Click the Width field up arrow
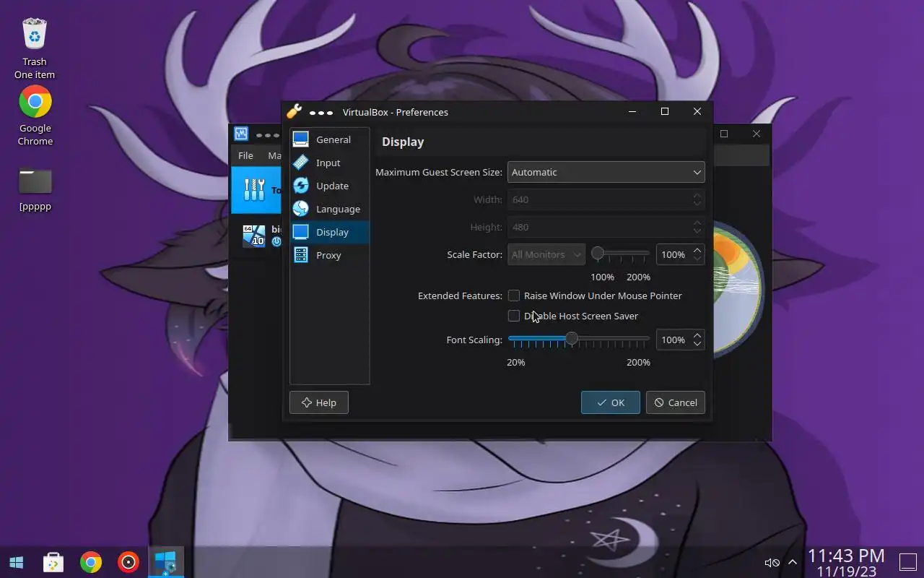Screen dimensions: 924x578 tap(697, 195)
